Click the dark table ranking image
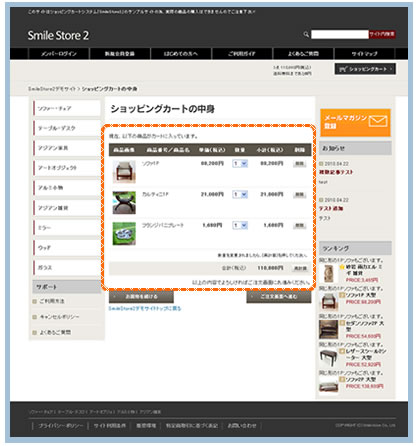 pos(329,358)
